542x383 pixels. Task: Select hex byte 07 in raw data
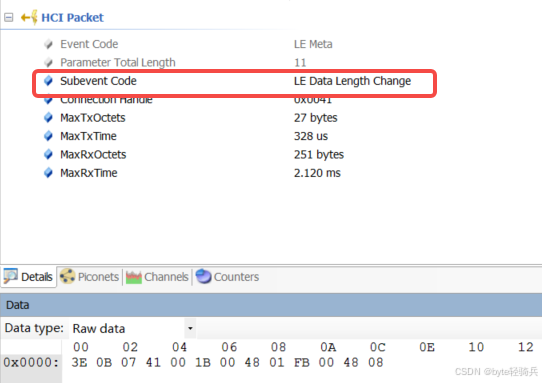(x=129, y=362)
